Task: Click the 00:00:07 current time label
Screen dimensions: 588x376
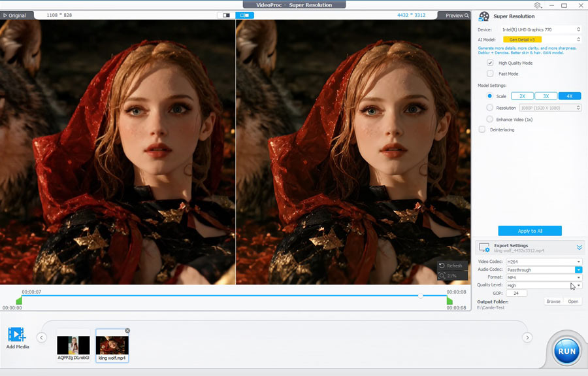Action: coord(31,292)
